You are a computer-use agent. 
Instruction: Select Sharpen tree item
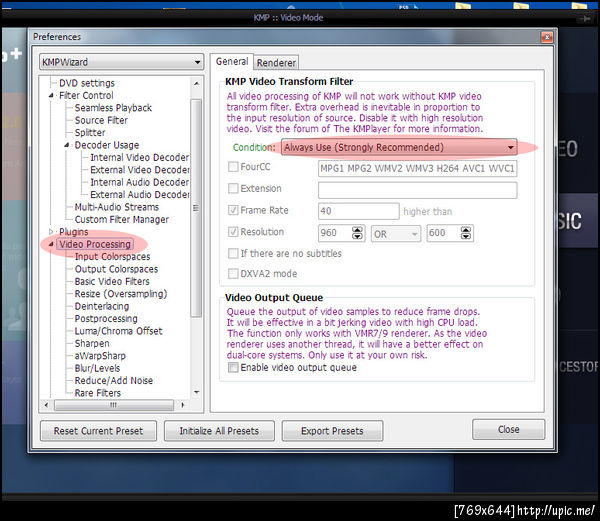coord(92,344)
